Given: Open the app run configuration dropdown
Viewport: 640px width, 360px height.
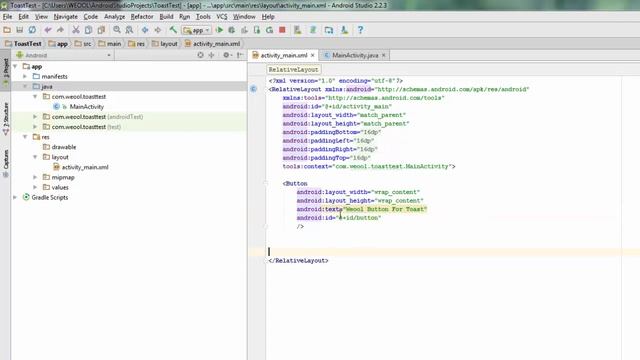Looking at the screenshot, I should [x=196, y=30].
